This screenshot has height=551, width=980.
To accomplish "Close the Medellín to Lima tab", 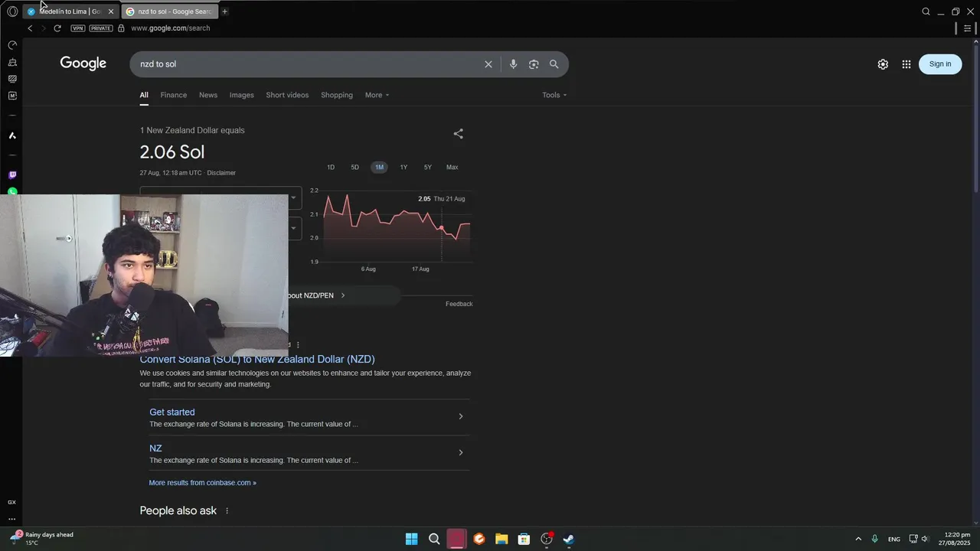I will (x=110, y=11).
